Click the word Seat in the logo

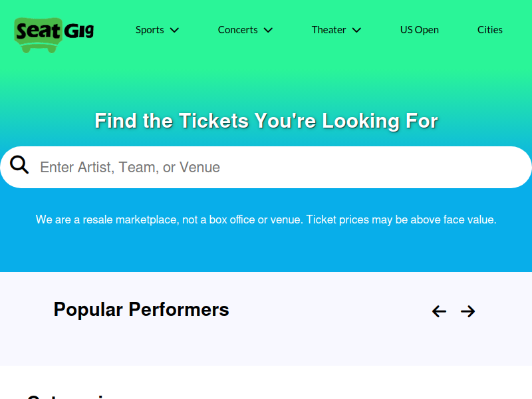pos(39,31)
